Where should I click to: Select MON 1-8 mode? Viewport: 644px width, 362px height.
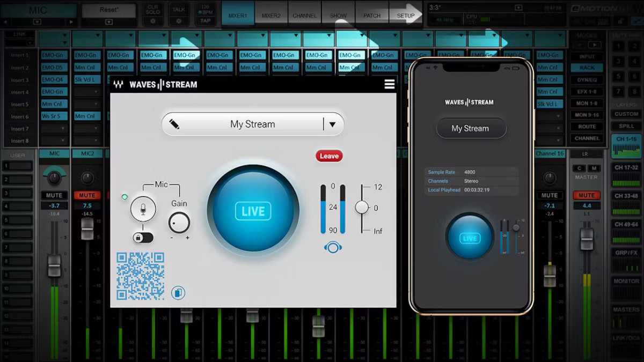point(587,104)
